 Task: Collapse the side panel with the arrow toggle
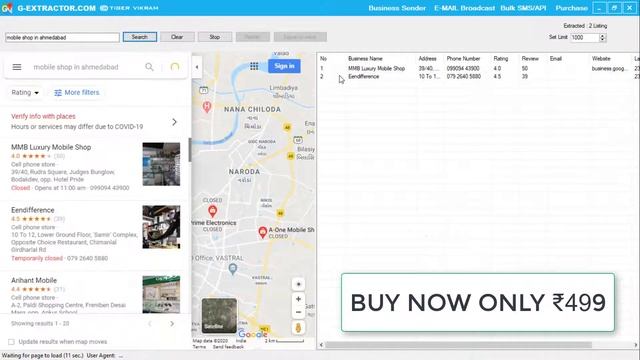197,67
